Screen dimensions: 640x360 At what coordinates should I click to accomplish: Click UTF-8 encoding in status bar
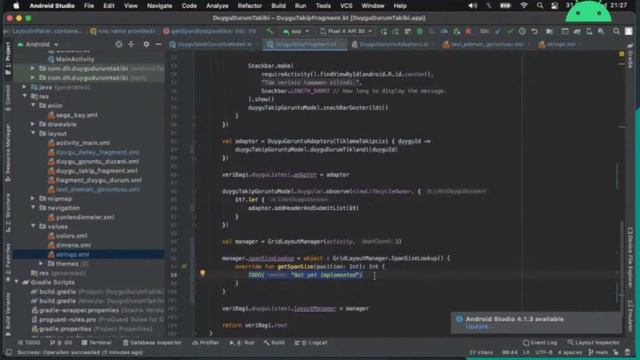tap(544, 352)
